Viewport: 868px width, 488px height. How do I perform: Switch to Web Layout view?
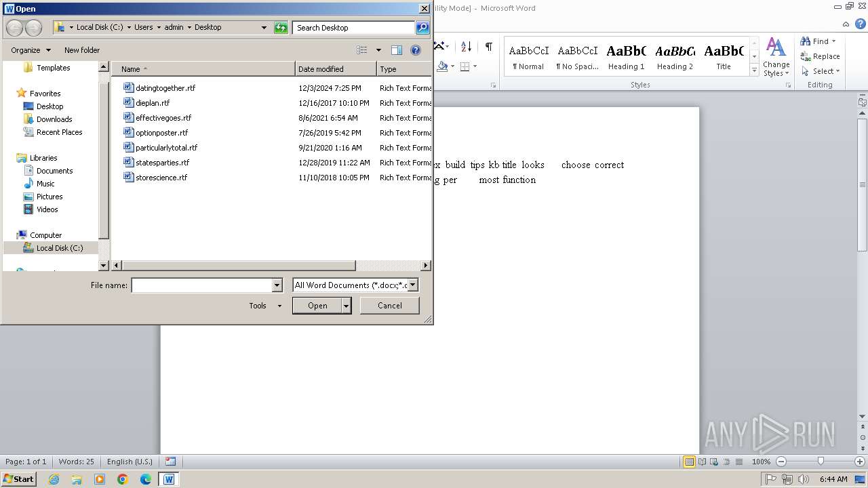coord(713,462)
